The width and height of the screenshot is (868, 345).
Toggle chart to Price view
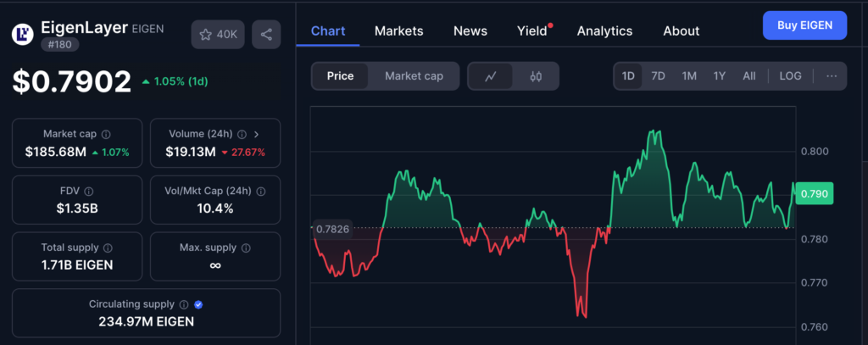341,76
